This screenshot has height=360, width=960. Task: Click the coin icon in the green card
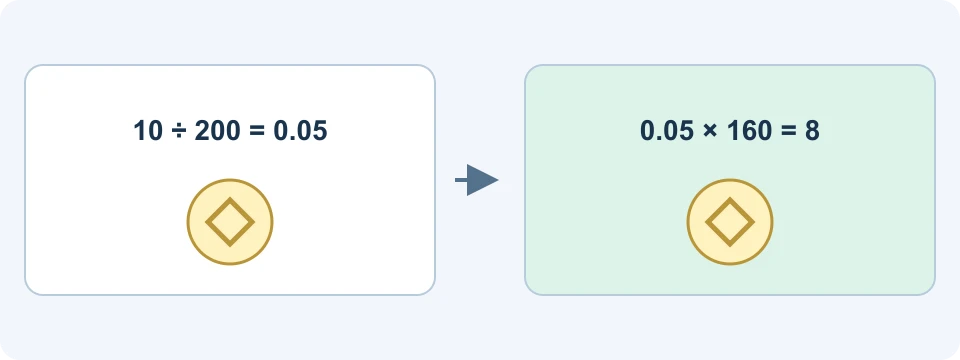point(730,222)
